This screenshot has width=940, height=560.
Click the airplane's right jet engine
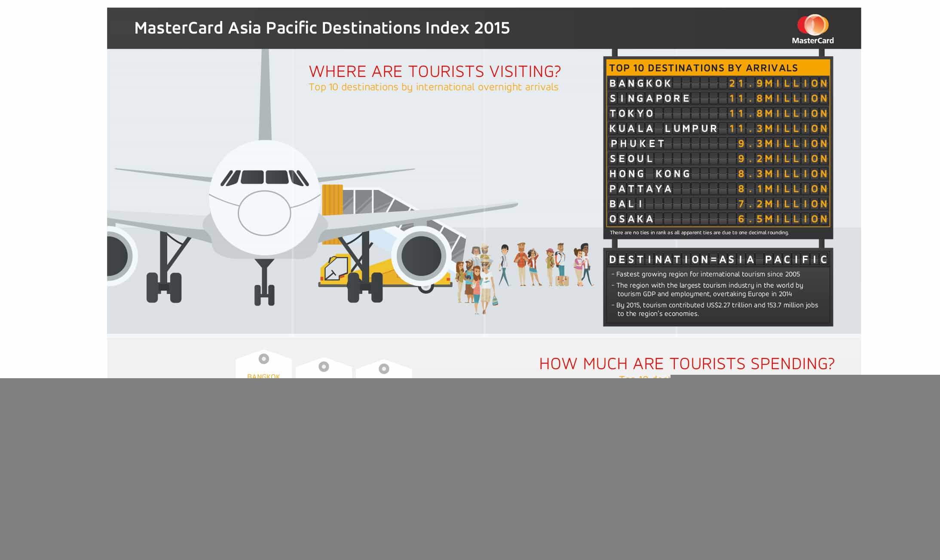point(421,257)
